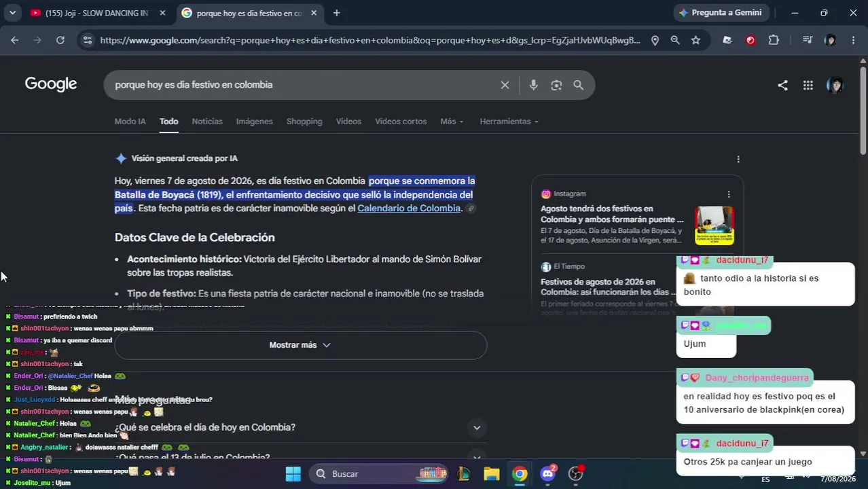Close the 'porque hoy es dia festivo' tab
This screenshot has height=489, width=868.
click(x=313, y=13)
